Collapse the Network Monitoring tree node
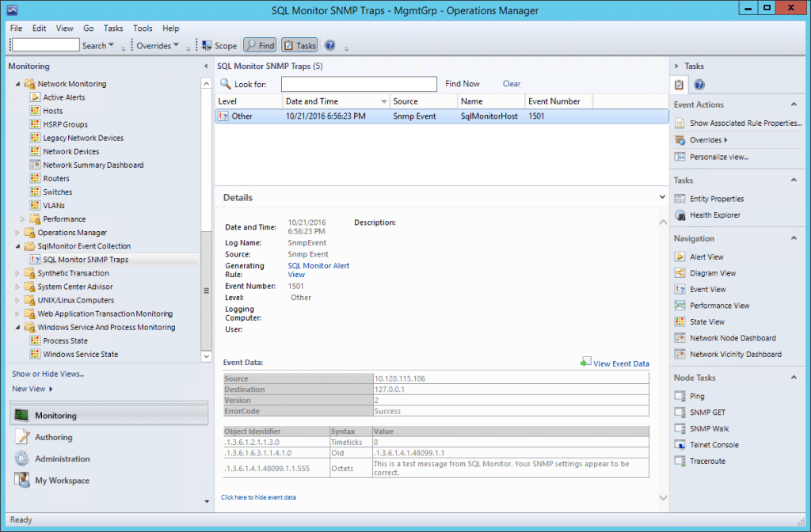Viewport: 811px width, 532px height. 18,83
